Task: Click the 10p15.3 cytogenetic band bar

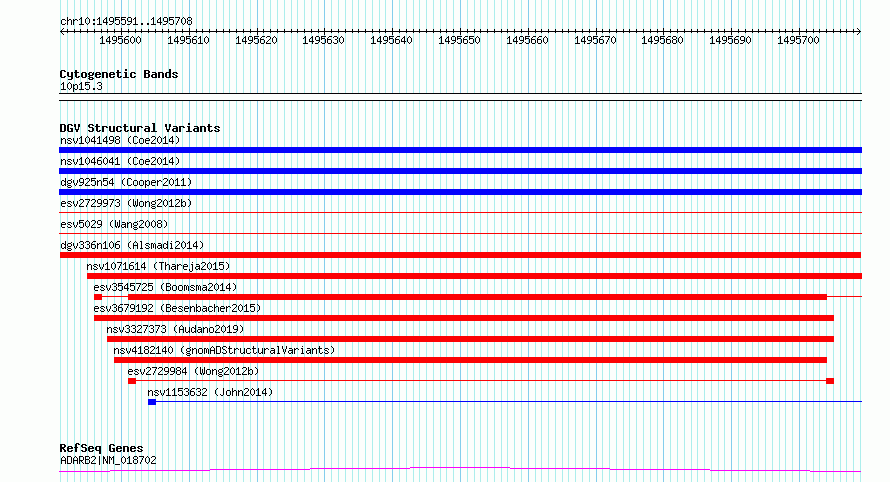Action: point(460,97)
